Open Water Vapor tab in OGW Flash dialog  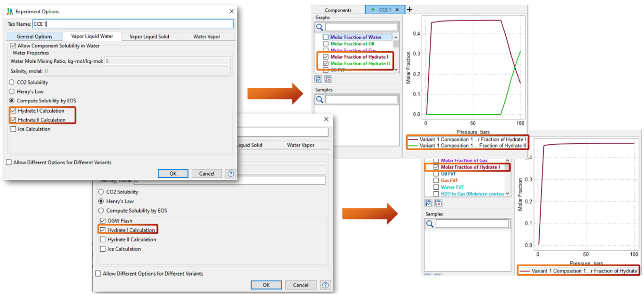301,145
